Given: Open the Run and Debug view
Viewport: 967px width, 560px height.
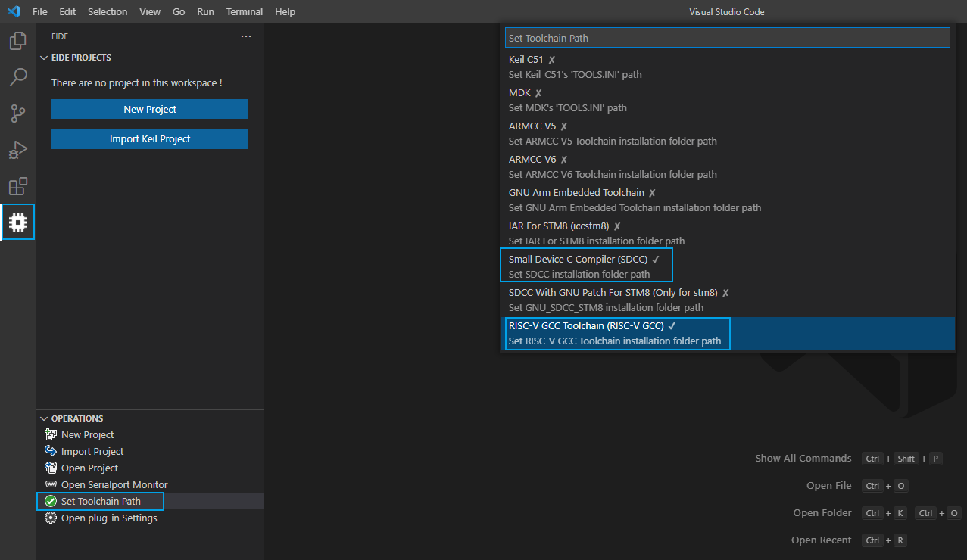Looking at the screenshot, I should click(x=18, y=150).
